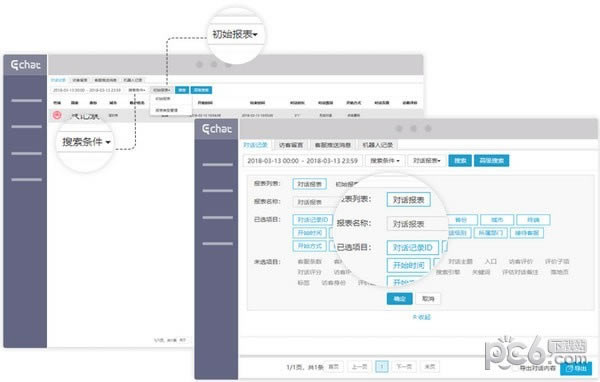Click the date range field in the back window
The image size is (600, 382).
pyautogui.click(x=87, y=90)
